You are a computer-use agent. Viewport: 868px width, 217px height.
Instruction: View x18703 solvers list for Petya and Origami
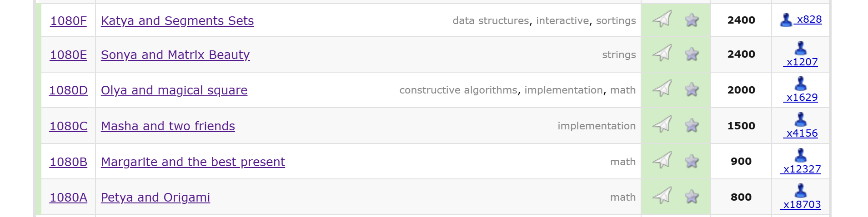[802, 205]
